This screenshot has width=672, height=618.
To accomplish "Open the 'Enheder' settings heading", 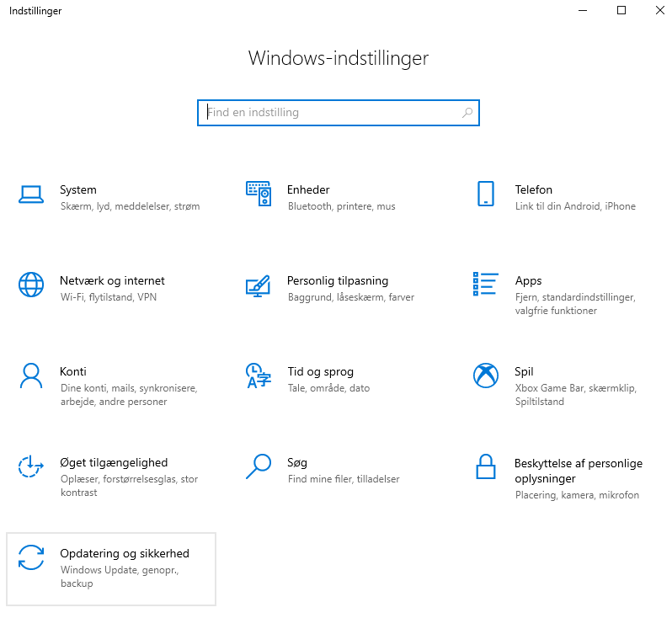I will (x=308, y=189).
